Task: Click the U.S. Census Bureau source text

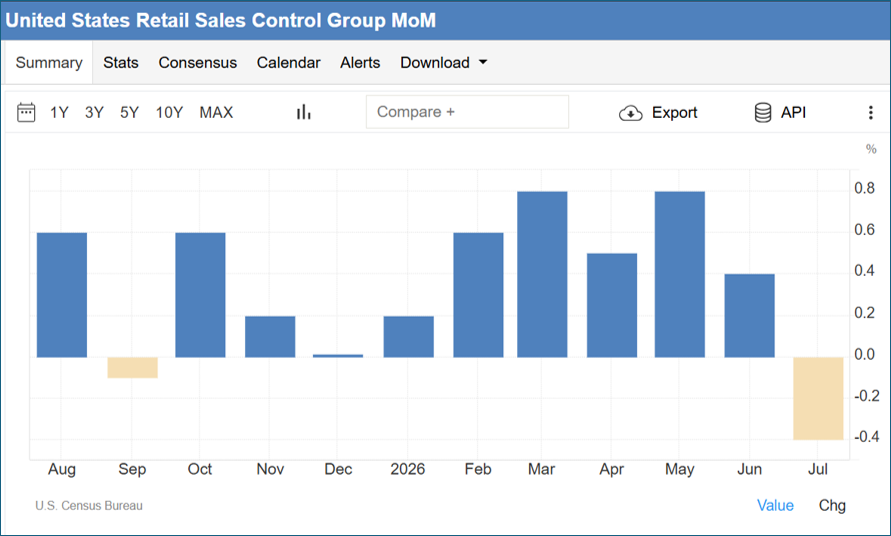Action: pyautogui.click(x=89, y=505)
